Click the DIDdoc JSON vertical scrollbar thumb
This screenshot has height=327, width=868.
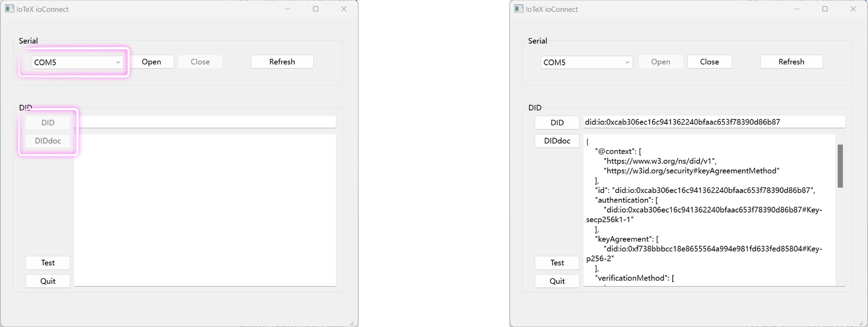coord(840,166)
